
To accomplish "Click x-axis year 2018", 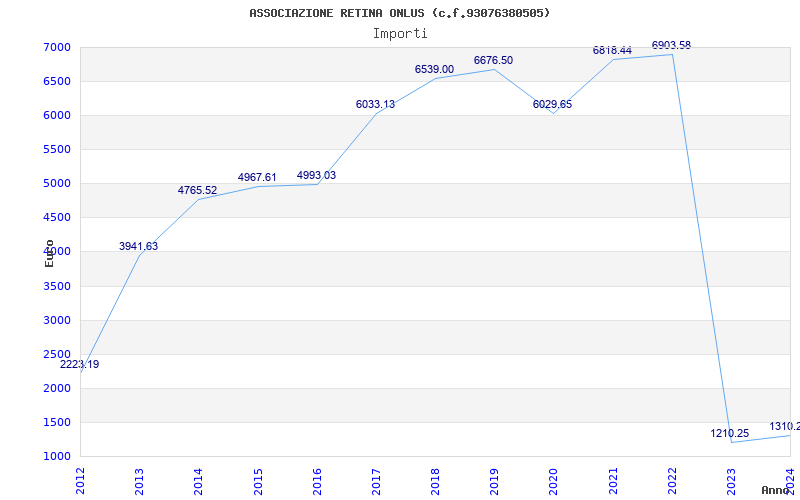I will click(x=435, y=481).
